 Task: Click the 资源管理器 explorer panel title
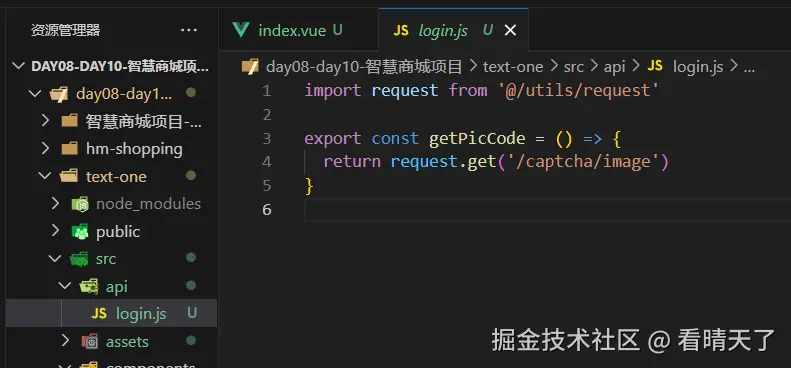point(66,30)
